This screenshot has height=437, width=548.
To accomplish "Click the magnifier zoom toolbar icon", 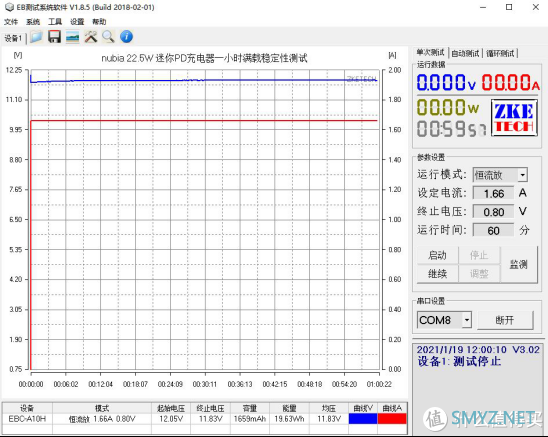I will [x=108, y=37].
